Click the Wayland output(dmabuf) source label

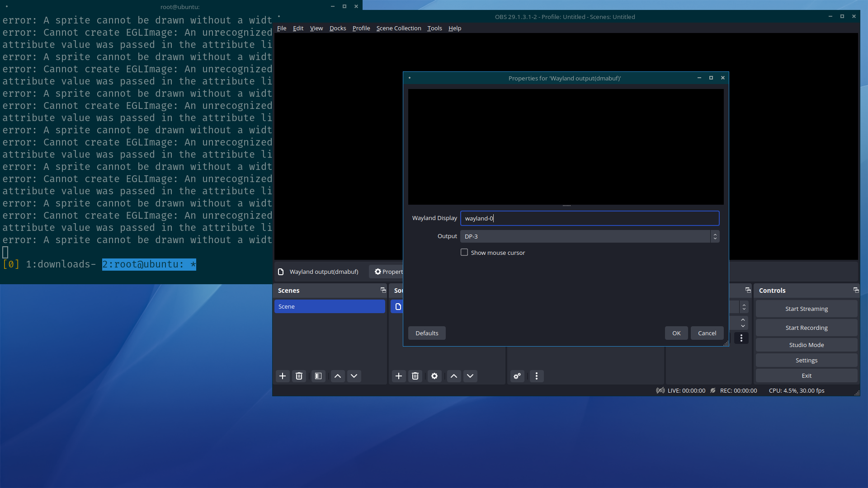point(324,272)
